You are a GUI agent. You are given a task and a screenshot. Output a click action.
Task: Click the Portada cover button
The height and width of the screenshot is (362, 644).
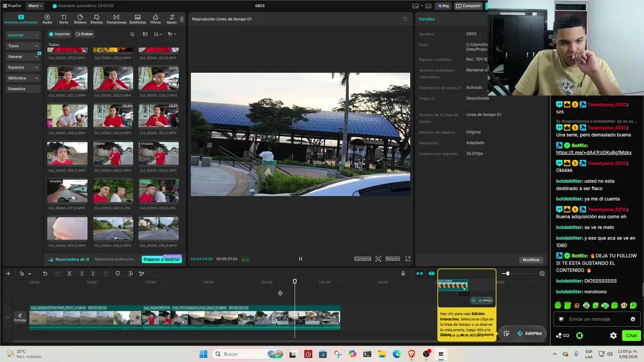pyautogui.click(x=20, y=317)
